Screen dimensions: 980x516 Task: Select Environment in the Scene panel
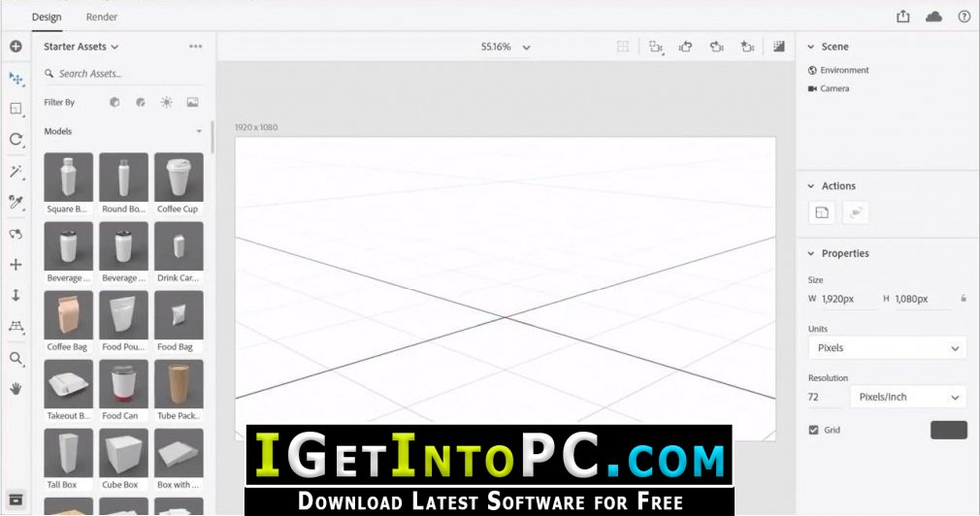point(843,70)
